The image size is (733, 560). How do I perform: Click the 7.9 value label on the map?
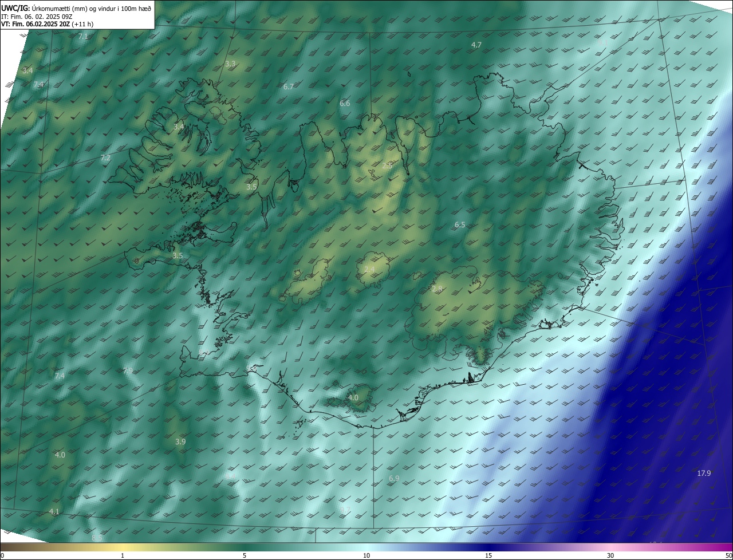[128, 371]
